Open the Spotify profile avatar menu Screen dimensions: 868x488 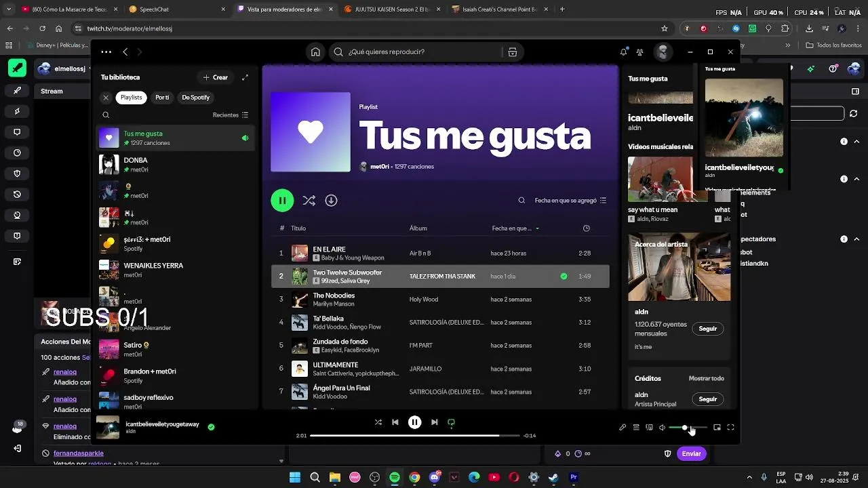coord(663,52)
